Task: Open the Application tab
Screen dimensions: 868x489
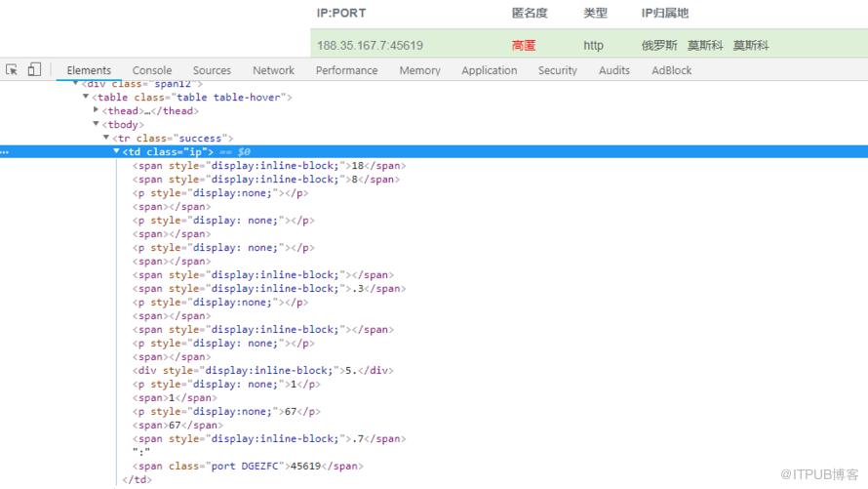Action: pos(490,70)
